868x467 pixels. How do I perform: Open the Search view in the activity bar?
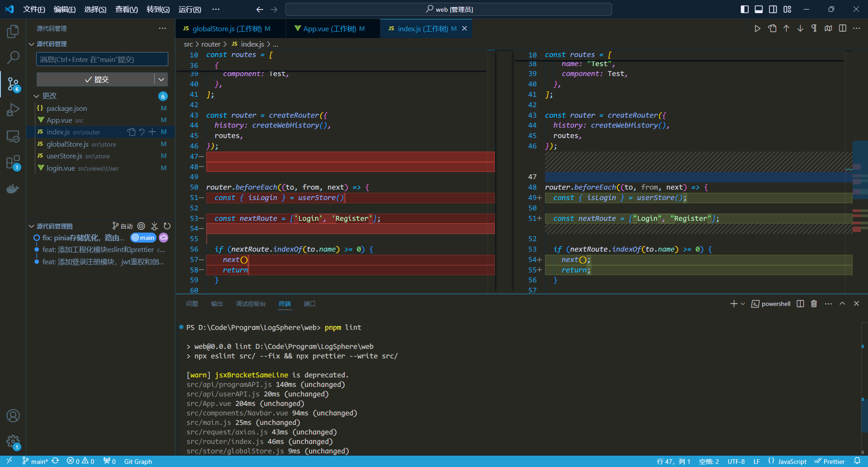(13, 57)
